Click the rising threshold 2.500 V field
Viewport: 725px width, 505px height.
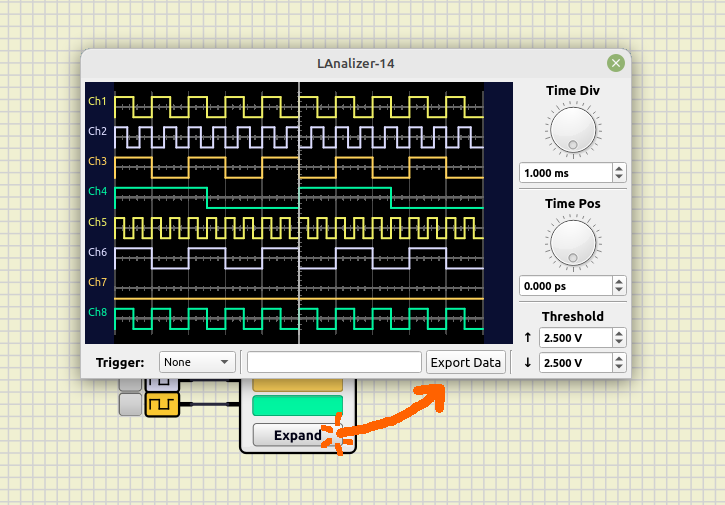[x=576, y=338]
